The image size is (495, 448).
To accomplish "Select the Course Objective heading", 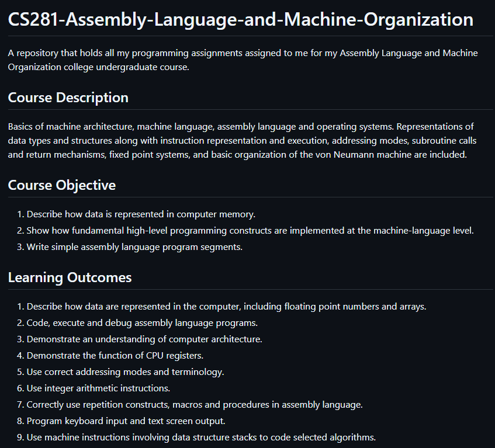I will pyautogui.click(x=62, y=185).
